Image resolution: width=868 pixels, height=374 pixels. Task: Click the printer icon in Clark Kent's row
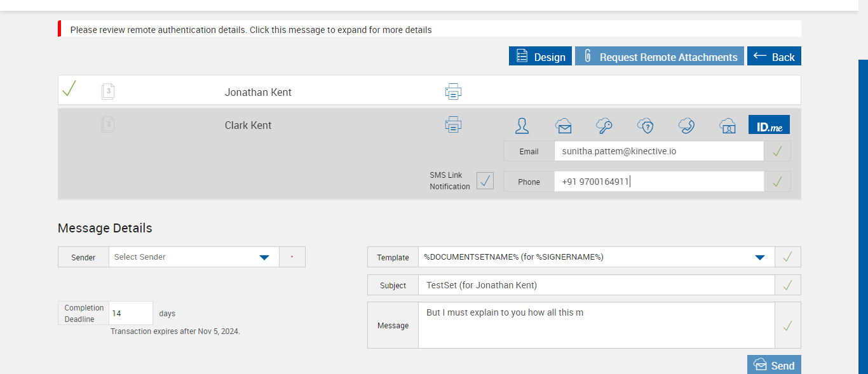pyautogui.click(x=453, y=124)
